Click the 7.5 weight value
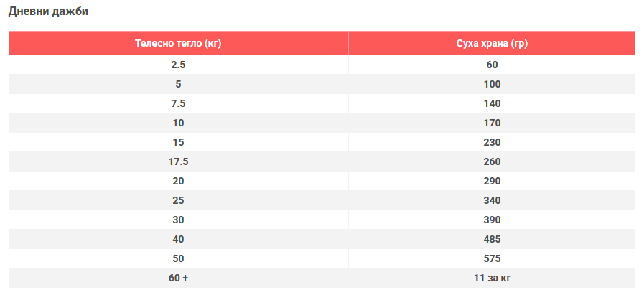644x295 pixels. coord(178,103)
